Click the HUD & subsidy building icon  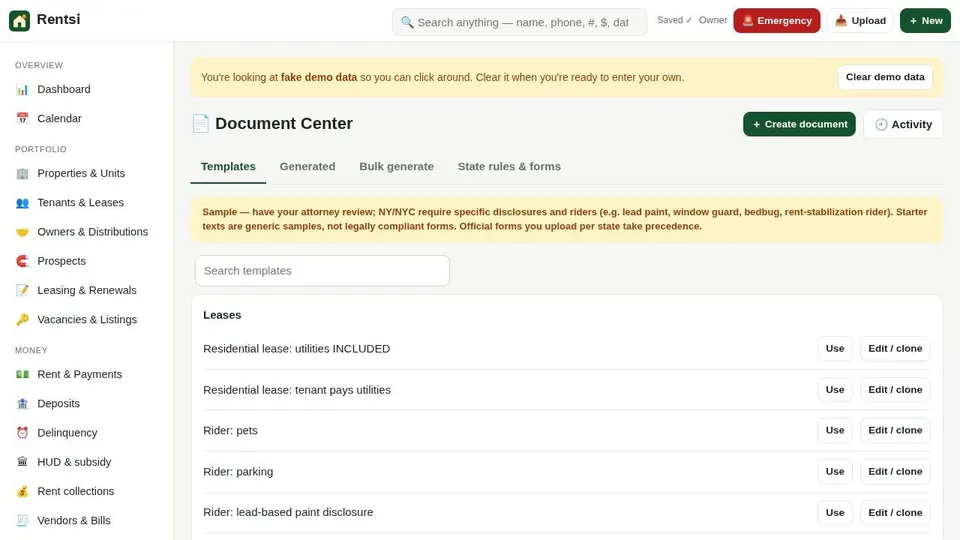pyautogui.click(x=23, y=462)
